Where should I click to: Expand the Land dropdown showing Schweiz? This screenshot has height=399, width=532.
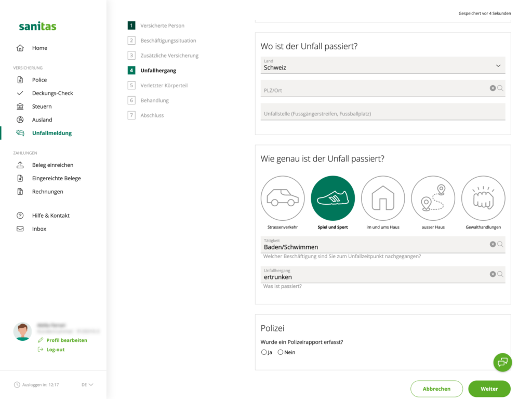[x=383, y=65]
